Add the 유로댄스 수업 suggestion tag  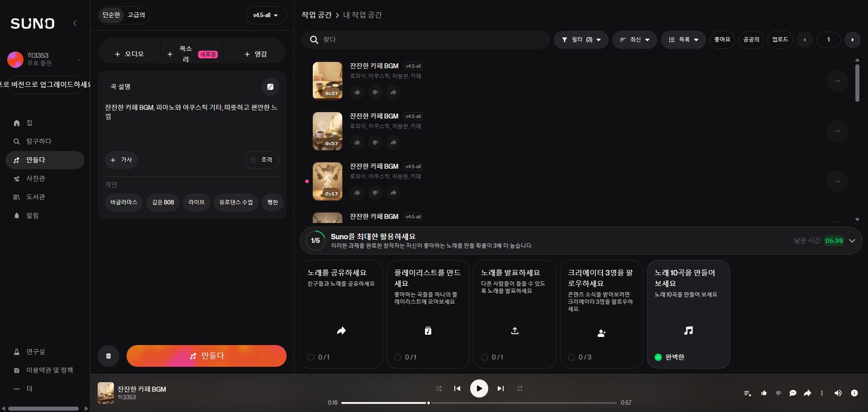pyautogui.click(x=236, y=203)
